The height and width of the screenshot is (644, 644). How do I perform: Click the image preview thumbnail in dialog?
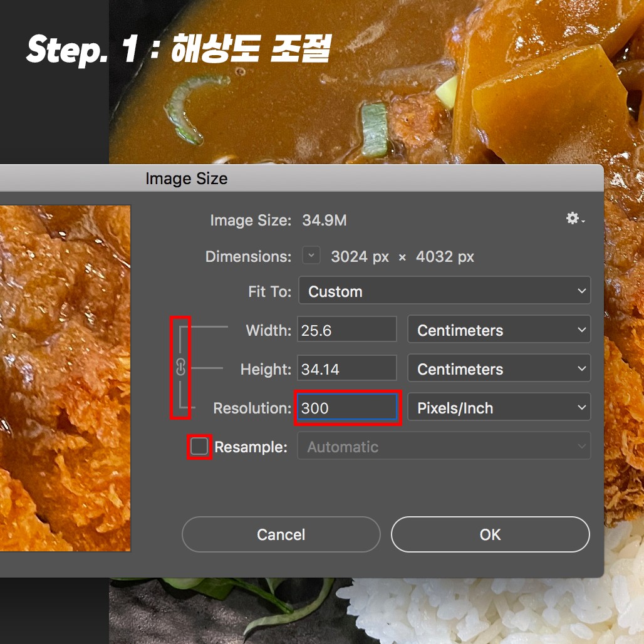(x=65, y=378)
